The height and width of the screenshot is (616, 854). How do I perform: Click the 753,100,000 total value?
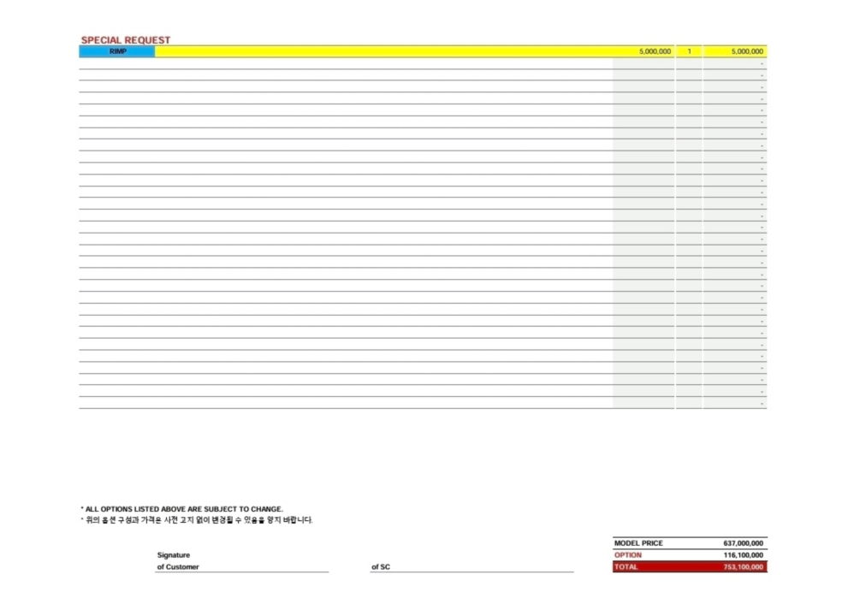point(743,566)
